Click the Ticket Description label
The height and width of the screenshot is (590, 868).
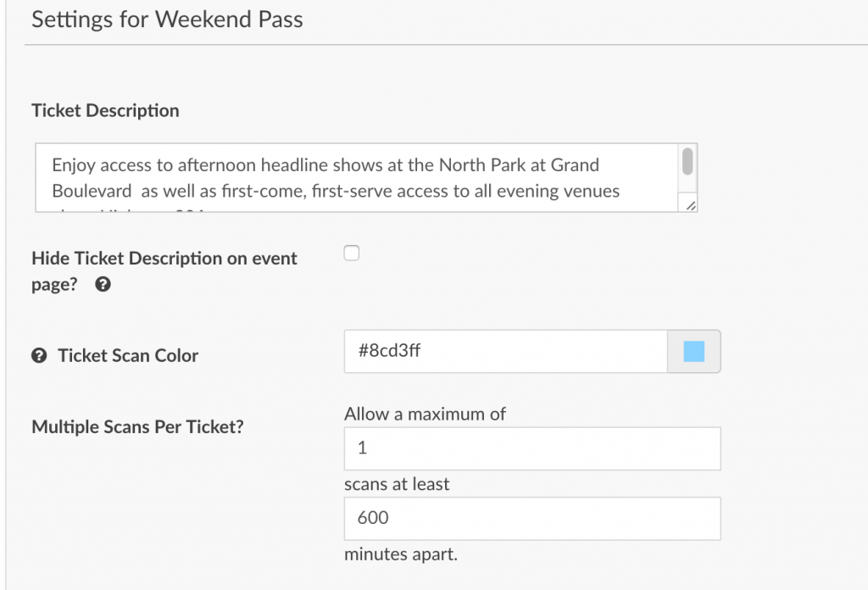coord(105,110)
